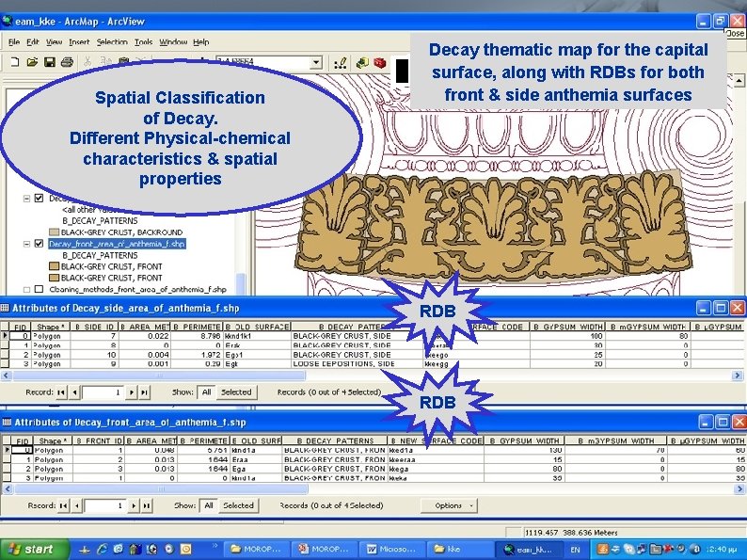
Task: Toggle the partially hidden Decay layer checkbox above B_DECAY_PATTERNS
Action: pyautogui.click(x=40, y=199)
